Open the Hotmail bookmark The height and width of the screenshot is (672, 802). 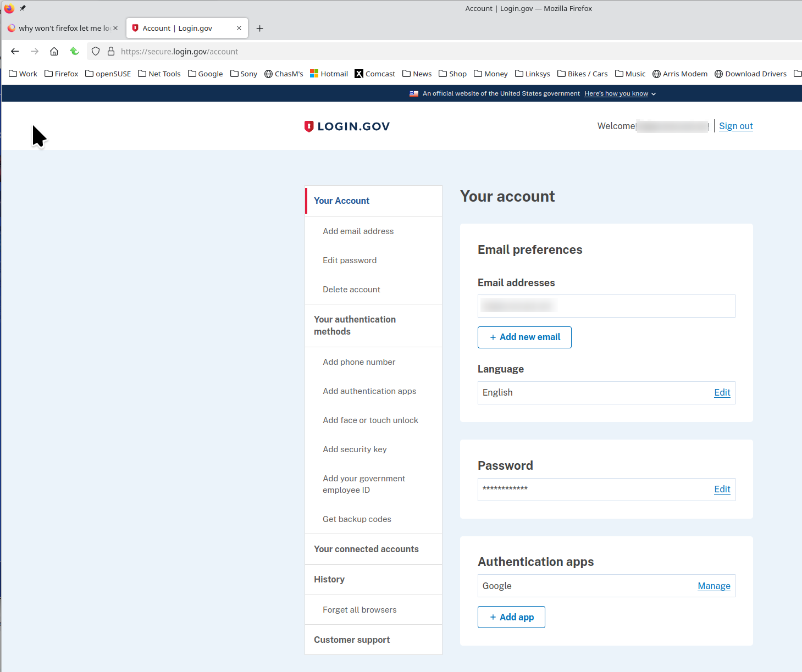[x=329, y=74]
